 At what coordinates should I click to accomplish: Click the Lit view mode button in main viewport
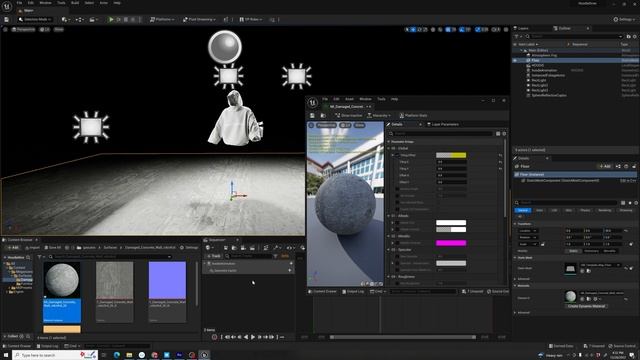click(45, 29)
